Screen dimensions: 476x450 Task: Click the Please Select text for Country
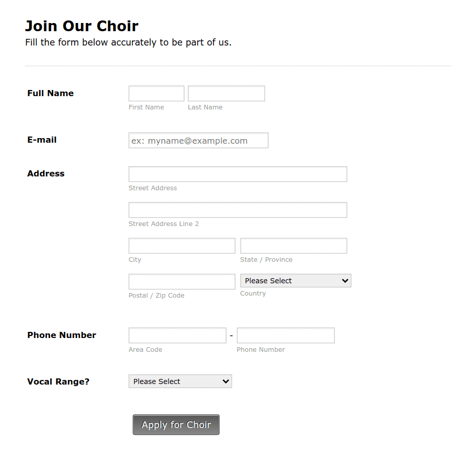point(268,280)
